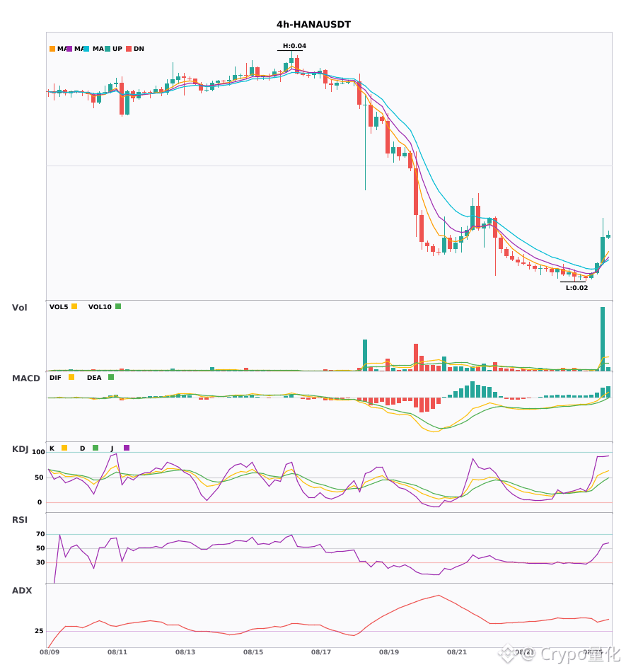Click the DIF legend text
This screenshot has height=672, width=626.
pyautogui.click(x=55, y=378)
